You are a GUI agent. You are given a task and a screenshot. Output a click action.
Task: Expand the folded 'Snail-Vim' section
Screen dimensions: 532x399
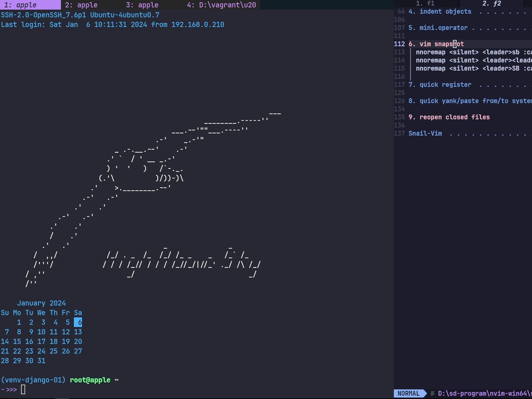click(x=470, y=133)
